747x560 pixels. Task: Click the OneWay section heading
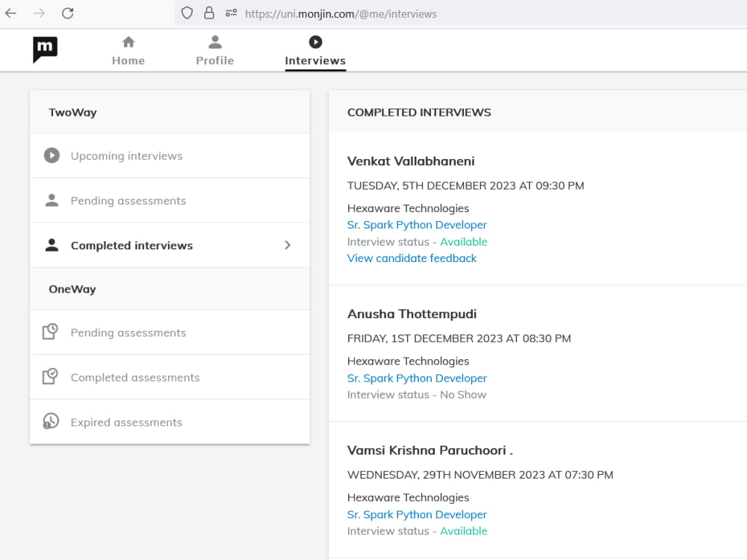pyautogui.click(x=72, y=289)
